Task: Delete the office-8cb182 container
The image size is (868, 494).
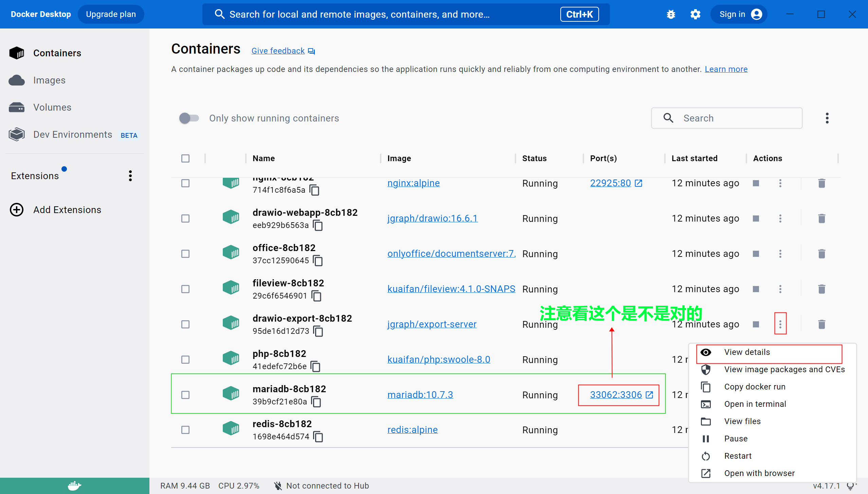Action: click(x=822, y=254)
